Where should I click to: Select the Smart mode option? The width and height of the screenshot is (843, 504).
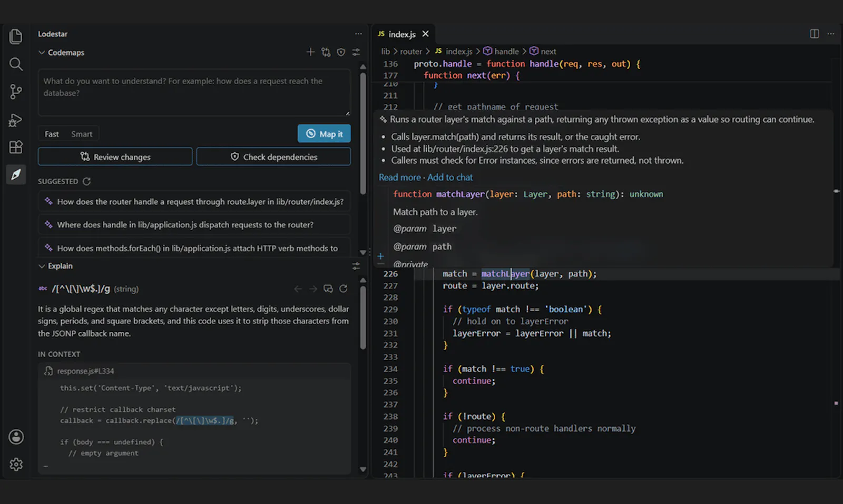[x=82, y=134]
